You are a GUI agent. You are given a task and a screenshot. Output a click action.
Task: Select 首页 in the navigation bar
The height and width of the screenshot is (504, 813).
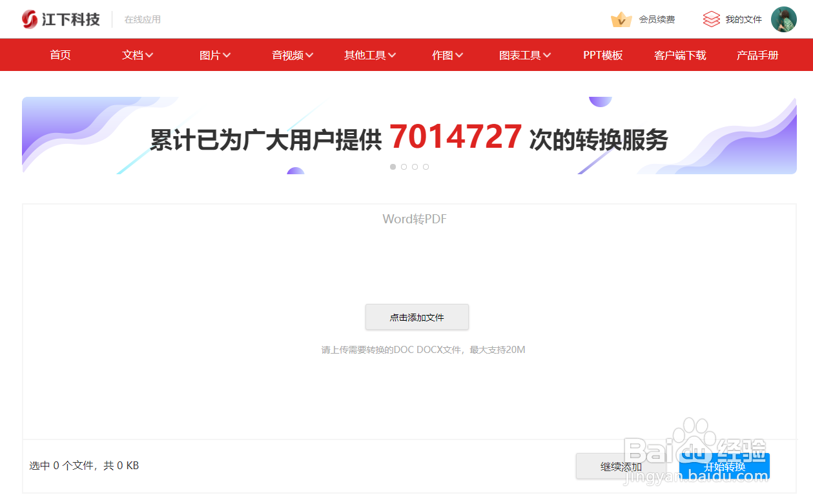pos(60,55)
